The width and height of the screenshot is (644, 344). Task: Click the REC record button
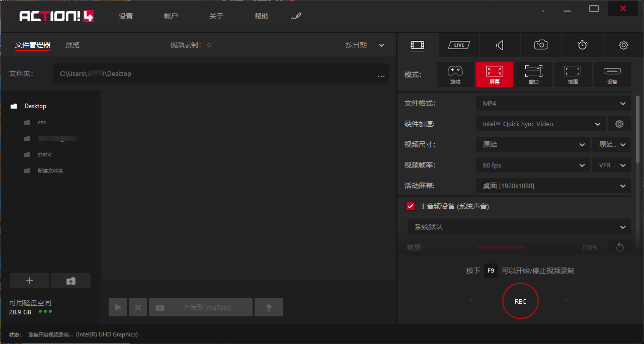[x=520, y=301]
